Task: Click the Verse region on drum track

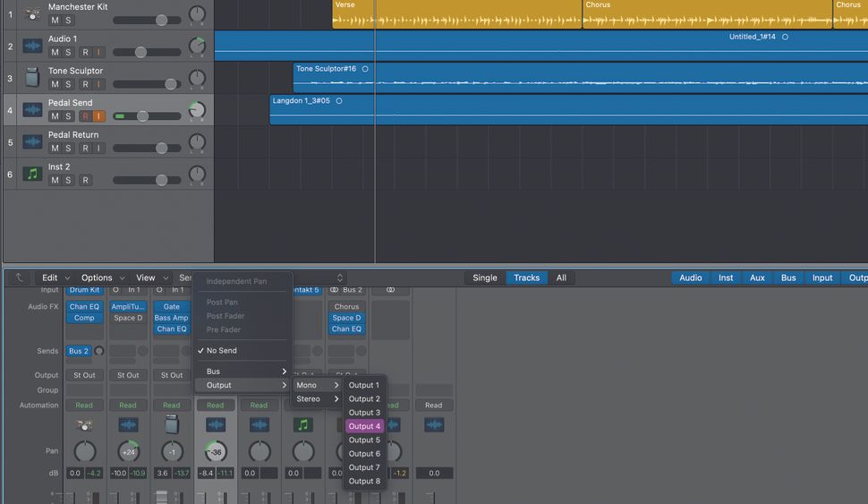Action: tap(457, 14)
